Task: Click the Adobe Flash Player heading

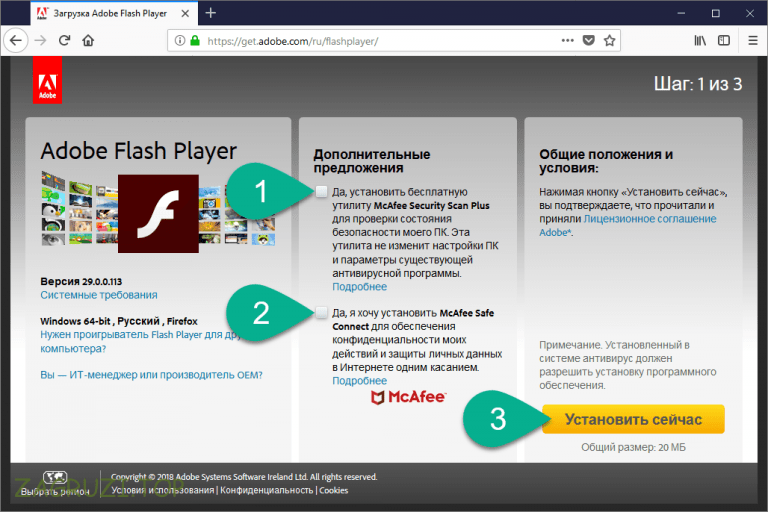Action: pyautogui.click(x=139, y=151)
